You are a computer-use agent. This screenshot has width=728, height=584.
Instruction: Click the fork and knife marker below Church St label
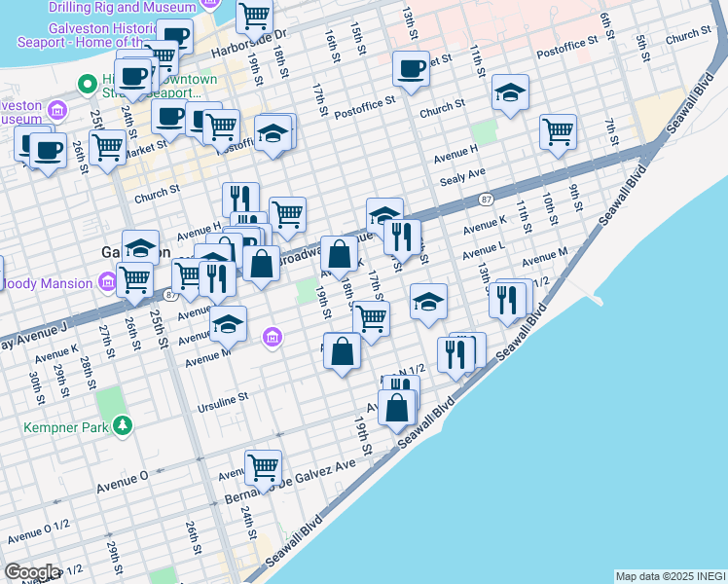pos(240,200)
